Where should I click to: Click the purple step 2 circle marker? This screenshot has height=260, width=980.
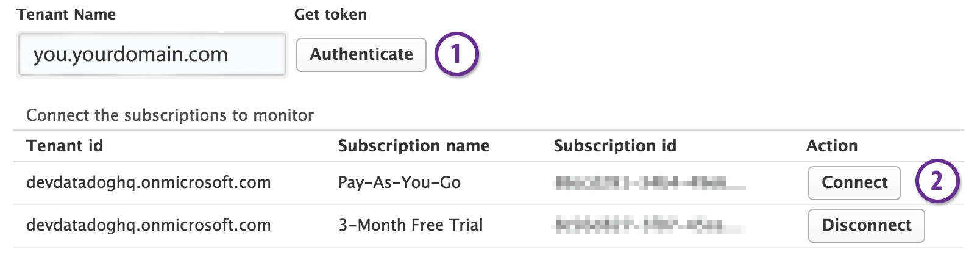(x=937, y=181)
